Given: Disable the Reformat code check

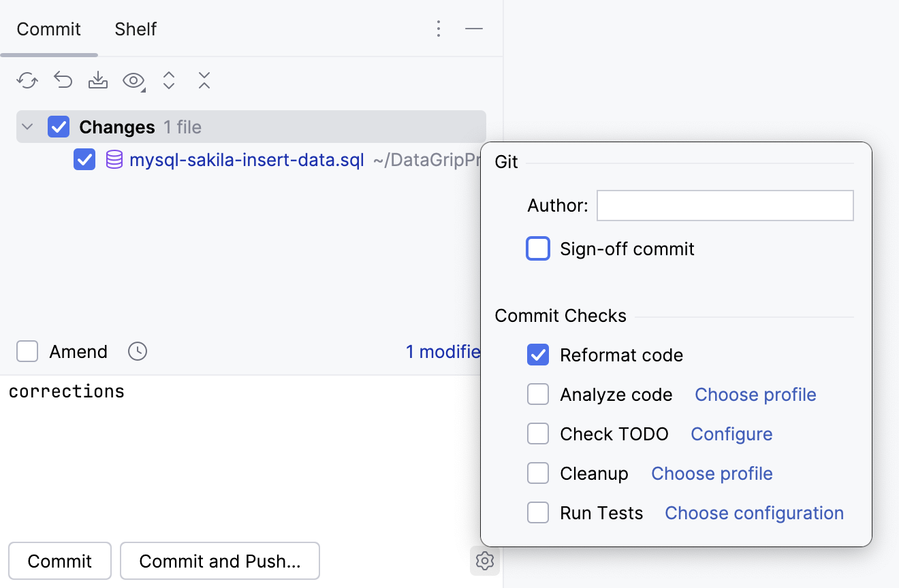Looking at the screenshot, I should click(x=538, y=355).
